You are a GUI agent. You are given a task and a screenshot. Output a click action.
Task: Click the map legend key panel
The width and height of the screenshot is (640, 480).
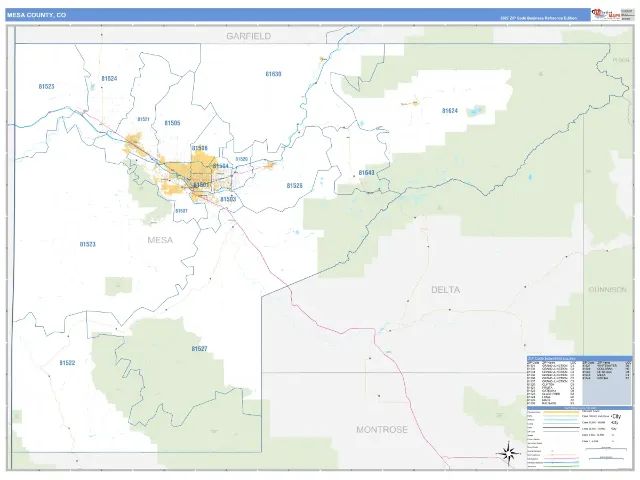coord(579,437)
